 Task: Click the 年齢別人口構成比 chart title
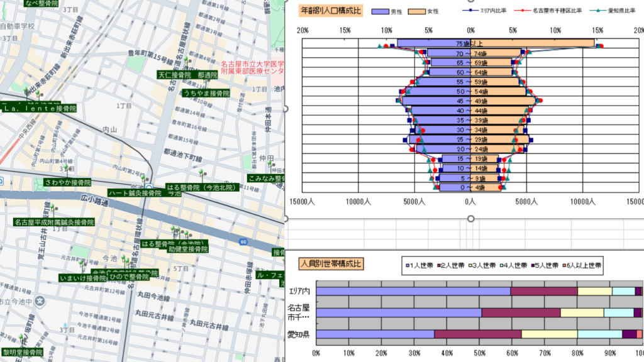pos(329,11)
